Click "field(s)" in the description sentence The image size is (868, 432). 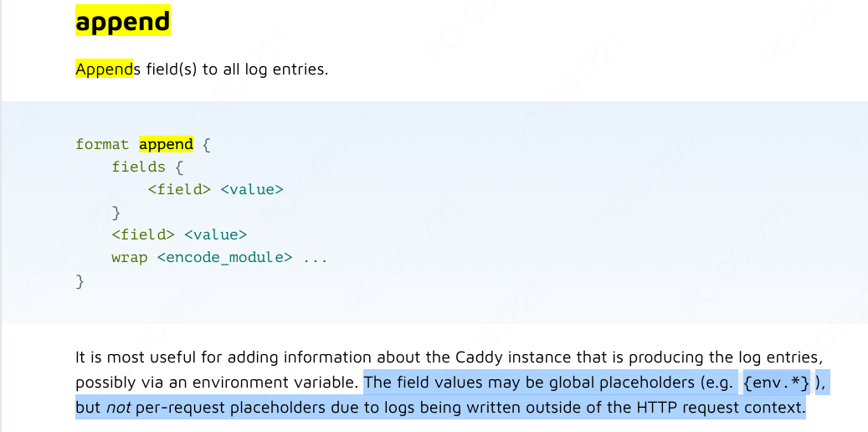coord(172,69)
